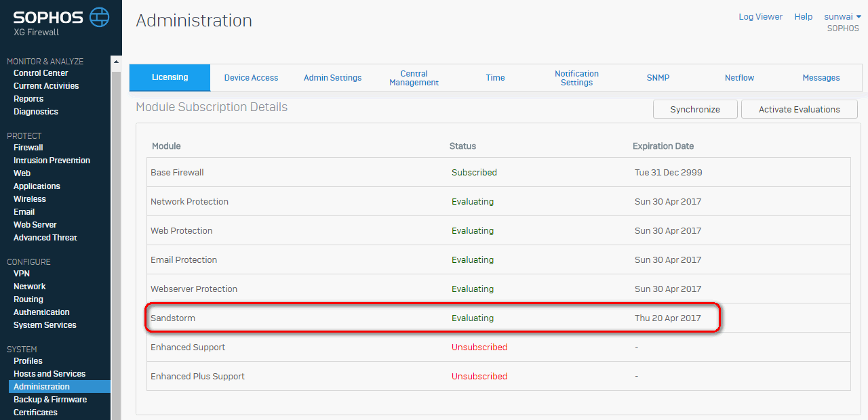The width and height of the screenshot is (868, 420).
Task: Click the Base Firewall module row
Action: [x=498, y=173]
